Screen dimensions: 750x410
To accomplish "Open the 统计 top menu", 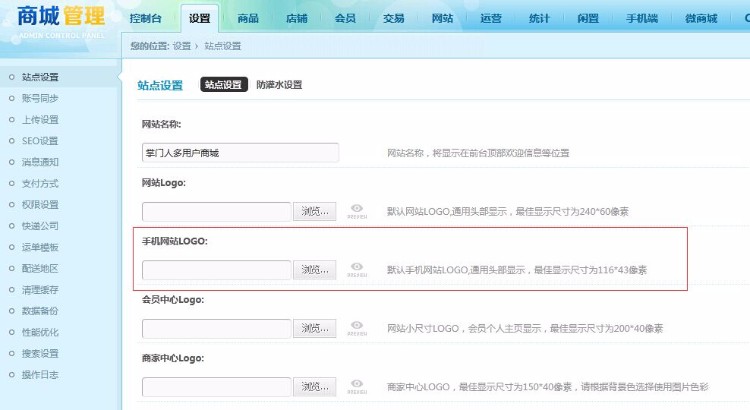I will 540,19.
